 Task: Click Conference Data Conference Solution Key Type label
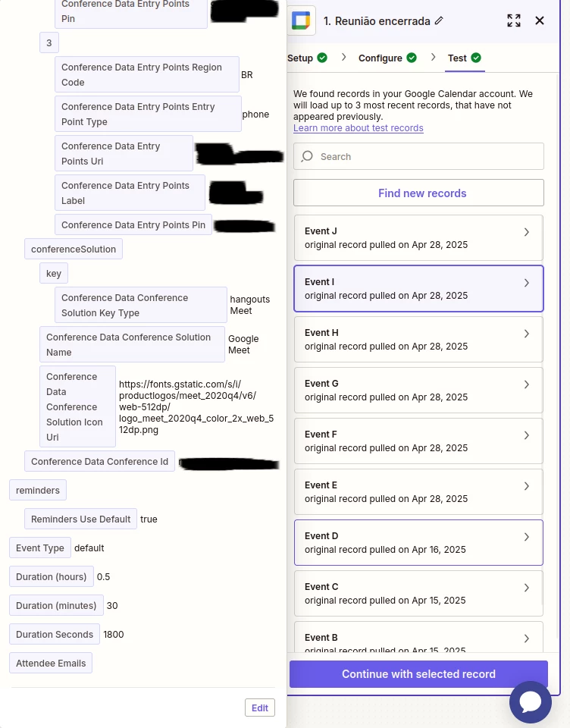(141, 305)
